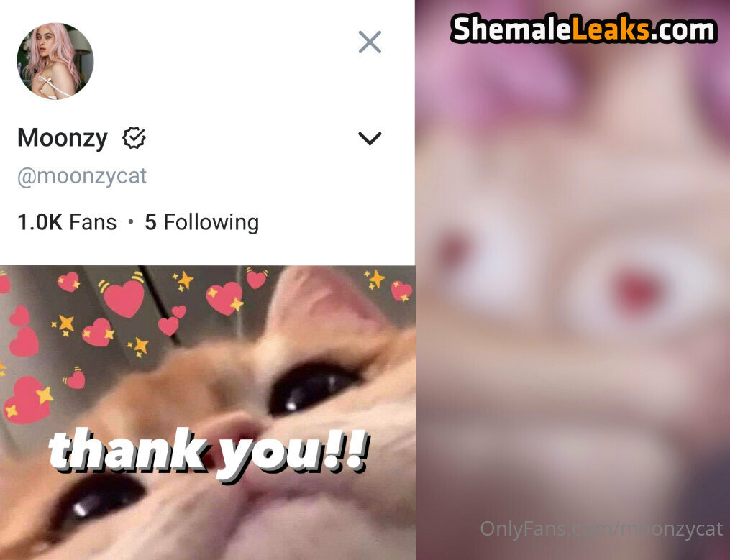Click the verified badge beside Moonzy
The height and width of the screenshot is (560, 730).
pyautogui.click(x=134, y=138)
